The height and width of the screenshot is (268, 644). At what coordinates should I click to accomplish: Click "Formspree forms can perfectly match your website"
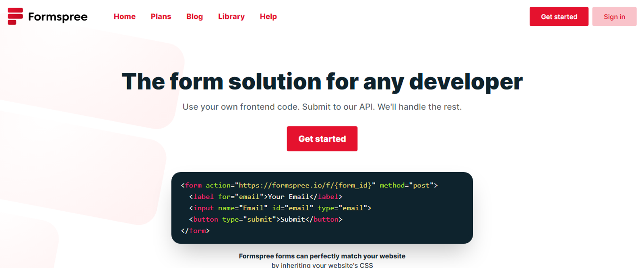click(x=322, y=256)
